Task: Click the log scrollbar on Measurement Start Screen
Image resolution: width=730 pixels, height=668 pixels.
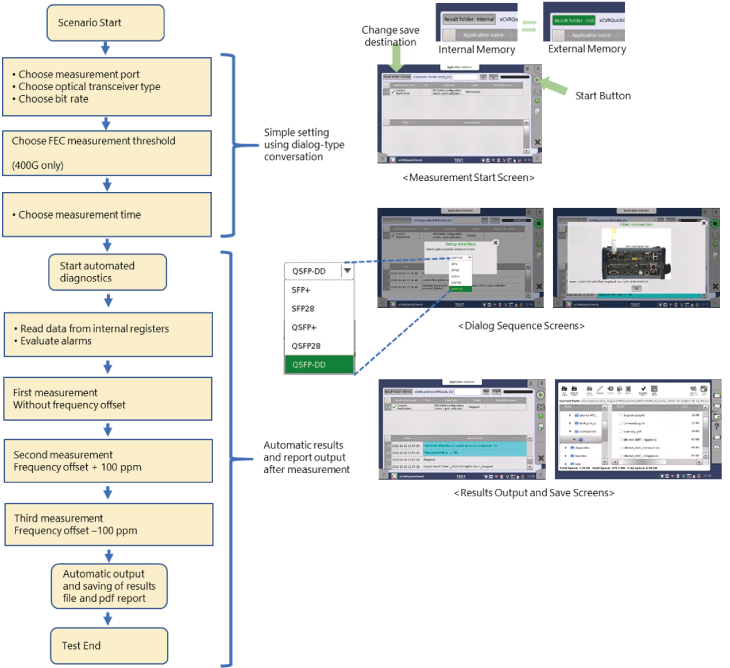Action: click(526, 136)
